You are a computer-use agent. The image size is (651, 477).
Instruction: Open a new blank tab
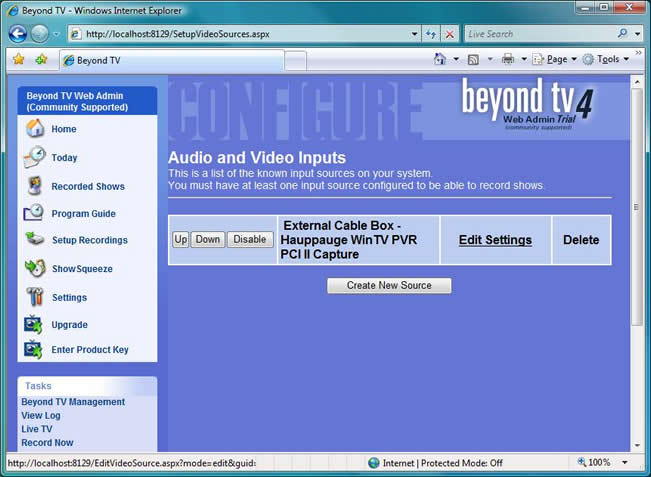(296, 61)
